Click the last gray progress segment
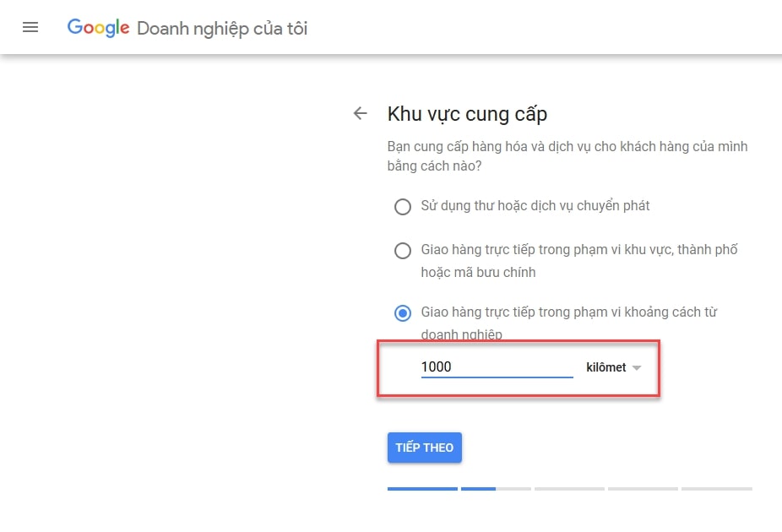This screenshot has height=532, width=782. coord(717,489)
